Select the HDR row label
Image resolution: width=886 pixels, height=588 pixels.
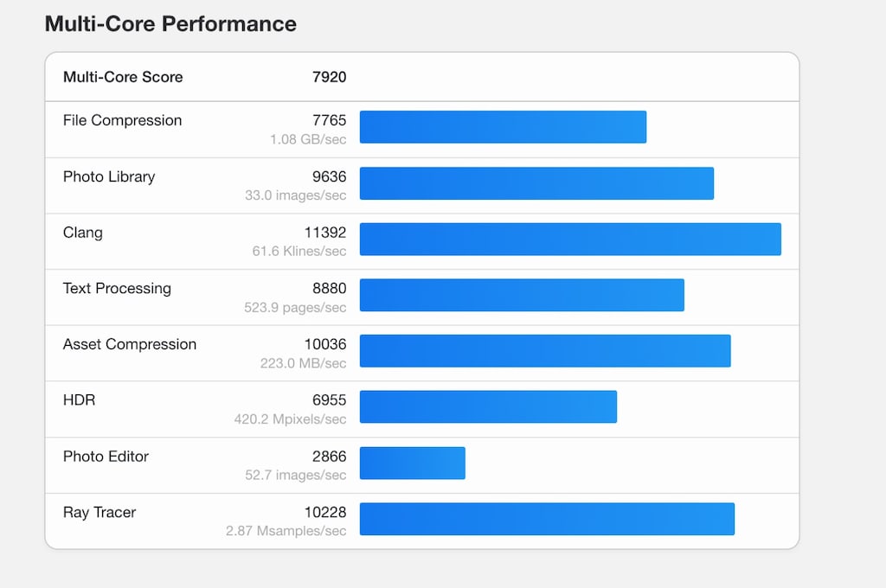[79, 399]
